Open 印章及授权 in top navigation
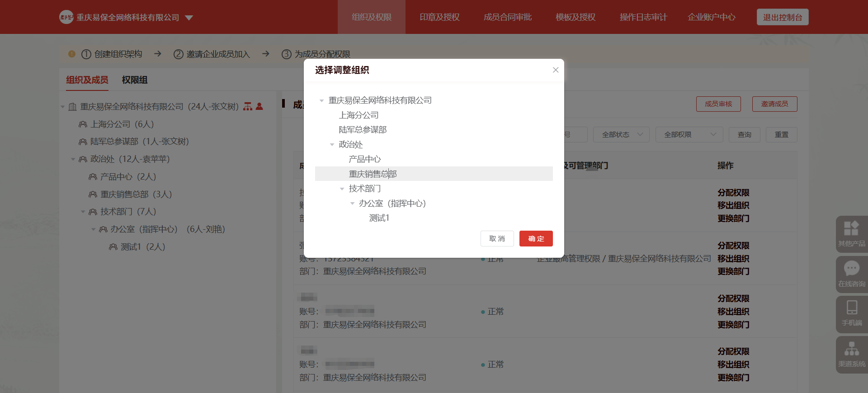The height and width of the screenshot is (393, 868). (x=439, y=17)
